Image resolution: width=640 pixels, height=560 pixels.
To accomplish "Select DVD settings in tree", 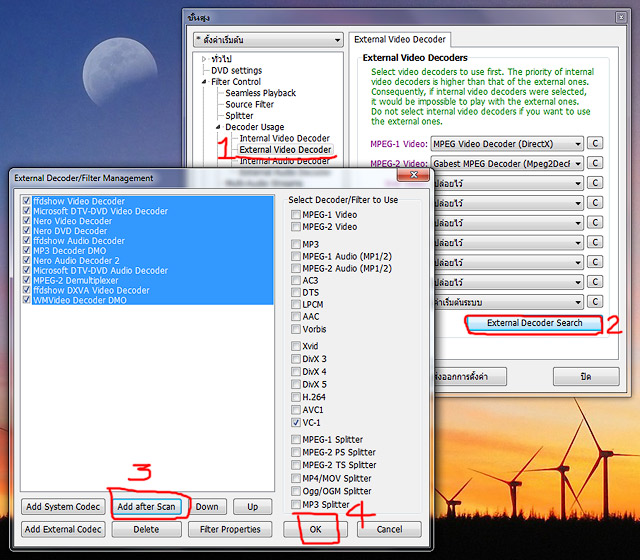I will coord(236,70).
